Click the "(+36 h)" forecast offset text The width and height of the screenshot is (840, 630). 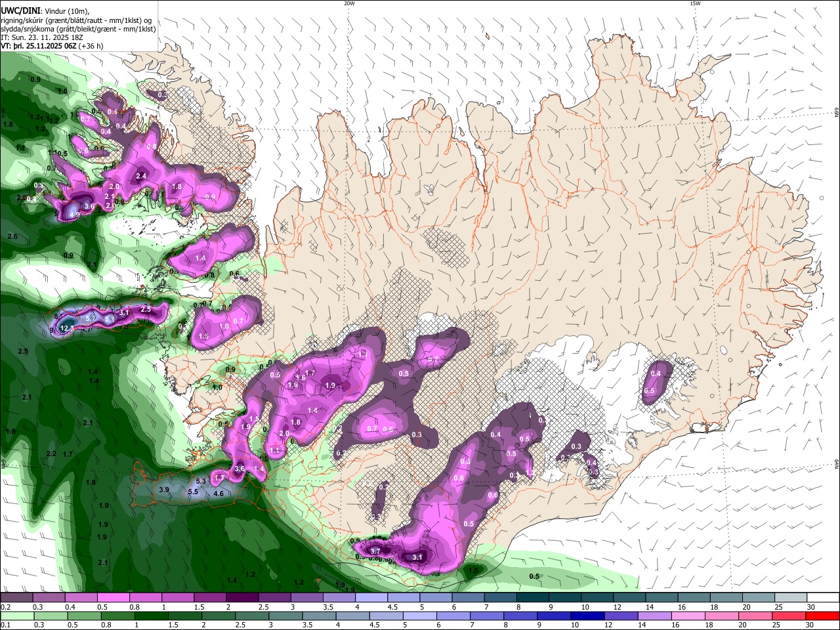(91, 46)
